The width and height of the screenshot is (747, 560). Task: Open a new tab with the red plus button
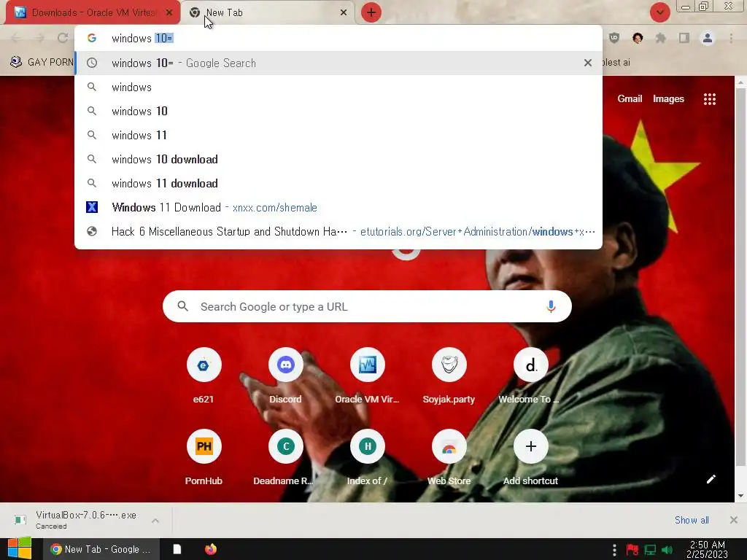(371, 13)
